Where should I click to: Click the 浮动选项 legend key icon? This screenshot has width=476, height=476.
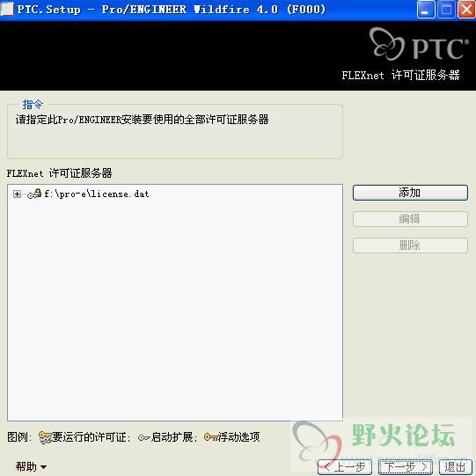(210, 437)
